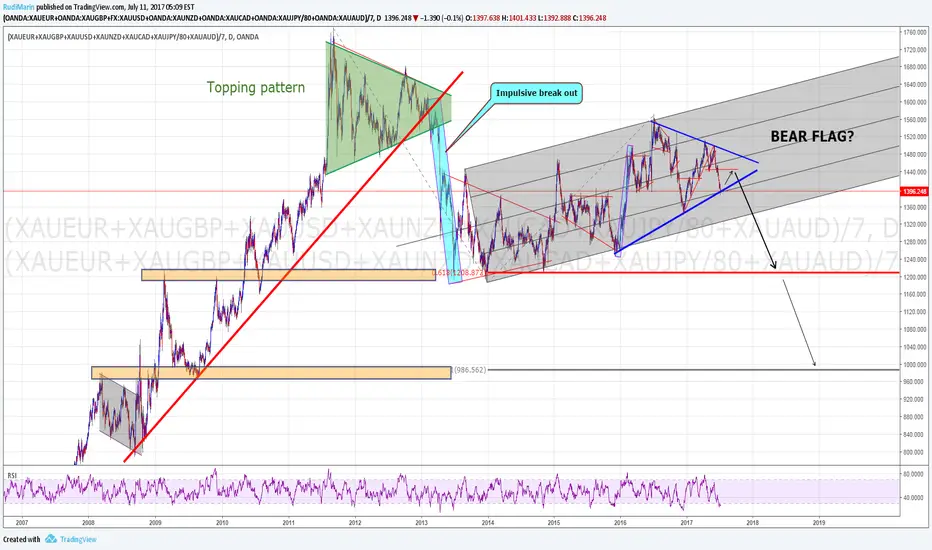Image resolution: width=932 pixels, height=550 pixels.
Task: Click the 2007 year on time axis
Action: click(22, 523)
